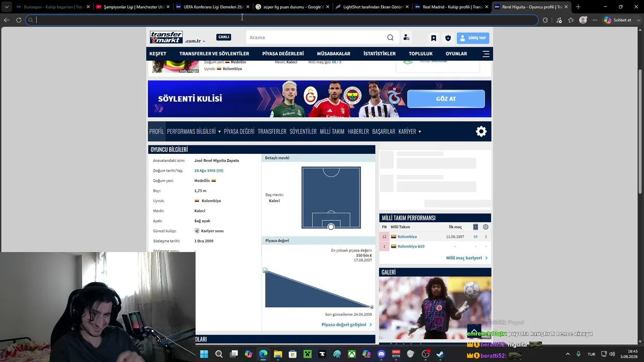Click the GİRİŞ YAP login button
The height and width of the screenshot is (362, 644).
click(x=473, y=38)
